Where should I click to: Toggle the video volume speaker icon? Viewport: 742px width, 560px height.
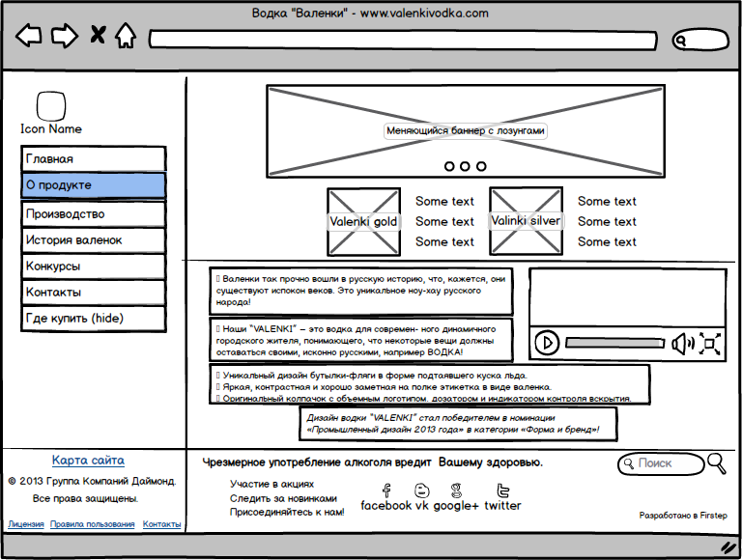[x=683, y=344]
